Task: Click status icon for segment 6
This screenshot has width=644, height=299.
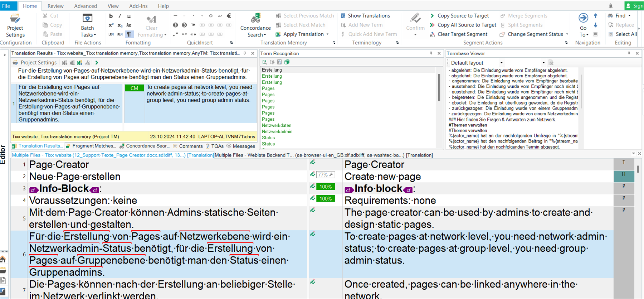Action: click(x=313, y=234)
